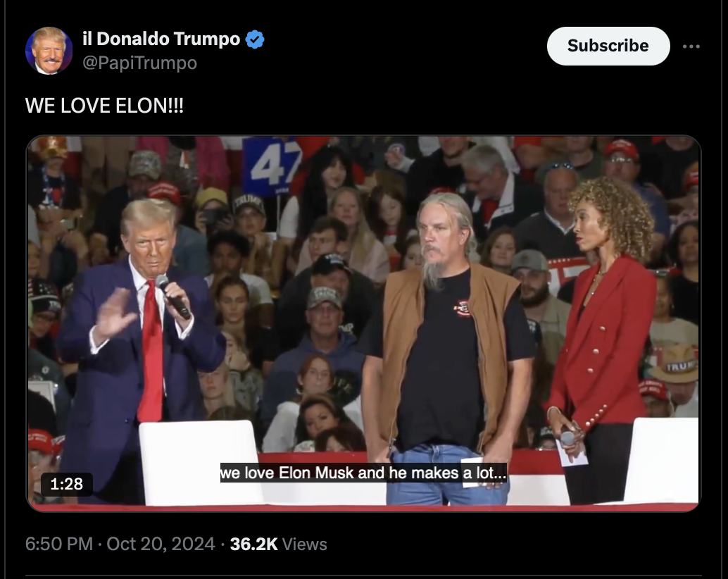
Task: Open the il Donaldo Trumpo profile avatar
Action: [x=49, y=51]
